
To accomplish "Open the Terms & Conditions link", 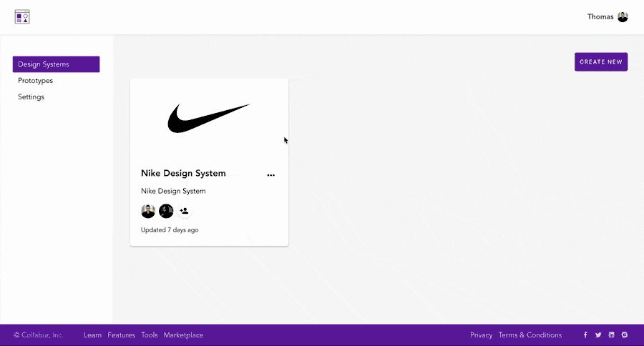I will [x=530, y=335].
